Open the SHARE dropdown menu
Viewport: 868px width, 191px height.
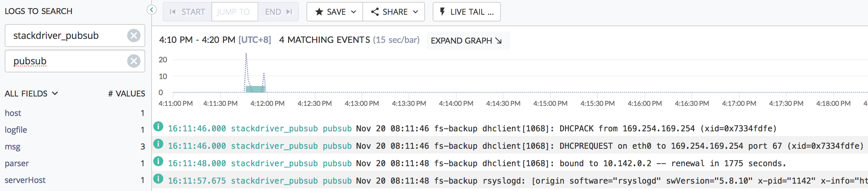click(394, 12)
